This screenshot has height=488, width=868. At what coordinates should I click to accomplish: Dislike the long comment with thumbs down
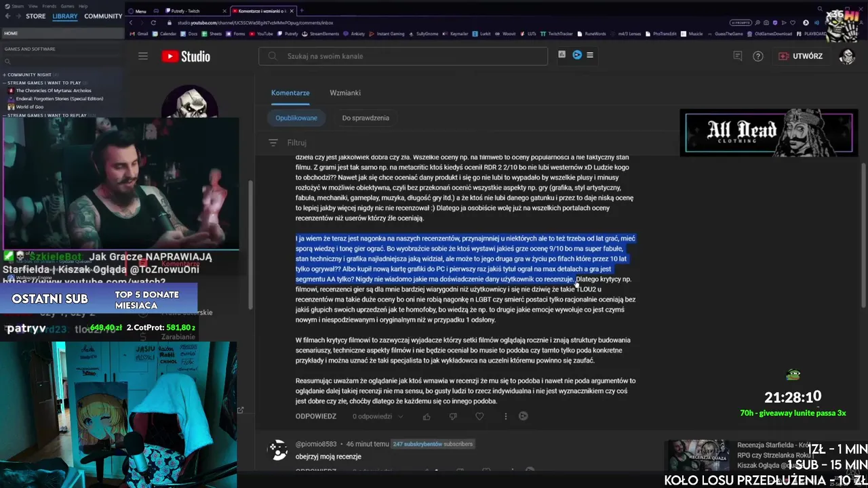point(453,416)
